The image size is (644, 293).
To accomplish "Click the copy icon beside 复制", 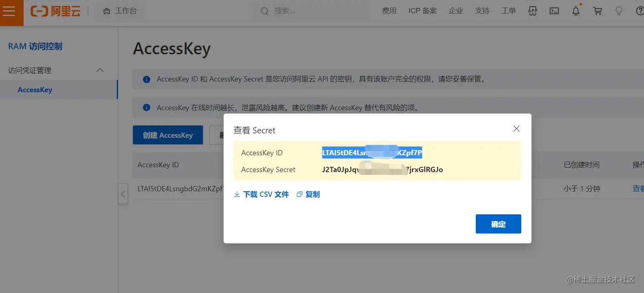I will pyautogui.click(x=299, y=194).
